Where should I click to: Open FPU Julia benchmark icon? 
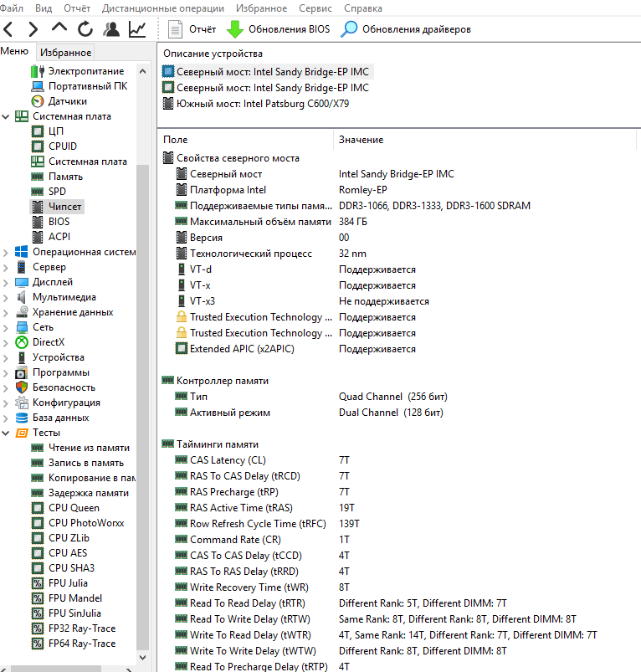point(38,583)
